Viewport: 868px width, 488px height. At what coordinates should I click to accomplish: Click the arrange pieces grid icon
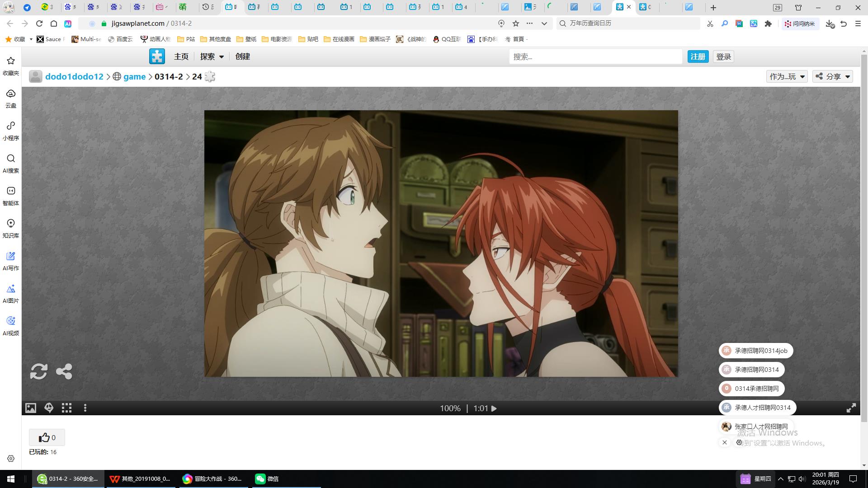pos(67,408)
